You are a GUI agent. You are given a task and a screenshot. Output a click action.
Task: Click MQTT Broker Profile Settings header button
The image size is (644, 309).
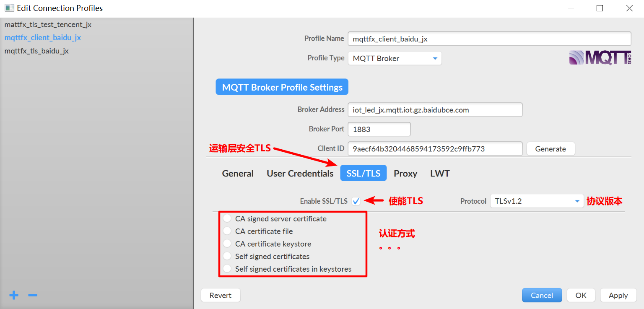[282, 87]
